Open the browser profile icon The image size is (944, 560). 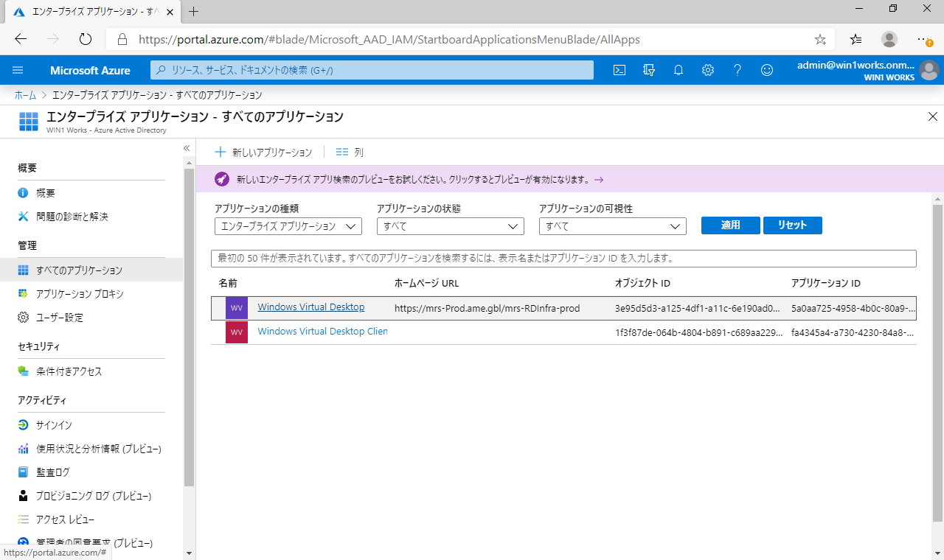(889, 39)
